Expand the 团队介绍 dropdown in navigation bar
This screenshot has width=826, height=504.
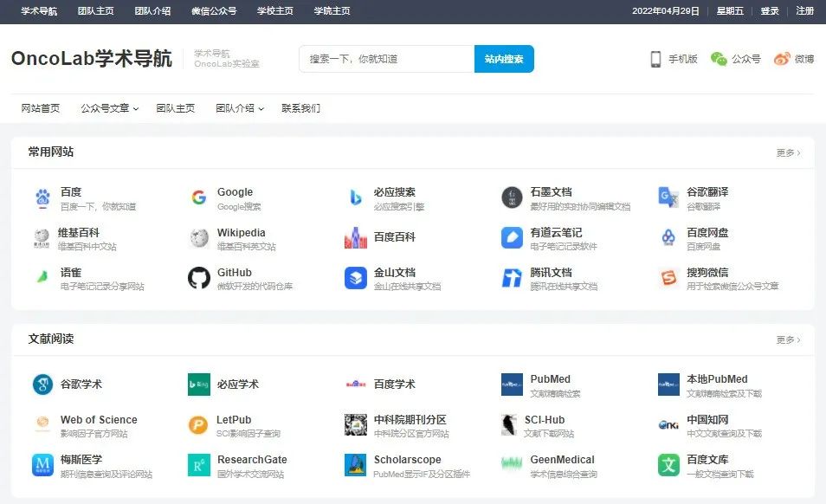[x=240, y=108]
